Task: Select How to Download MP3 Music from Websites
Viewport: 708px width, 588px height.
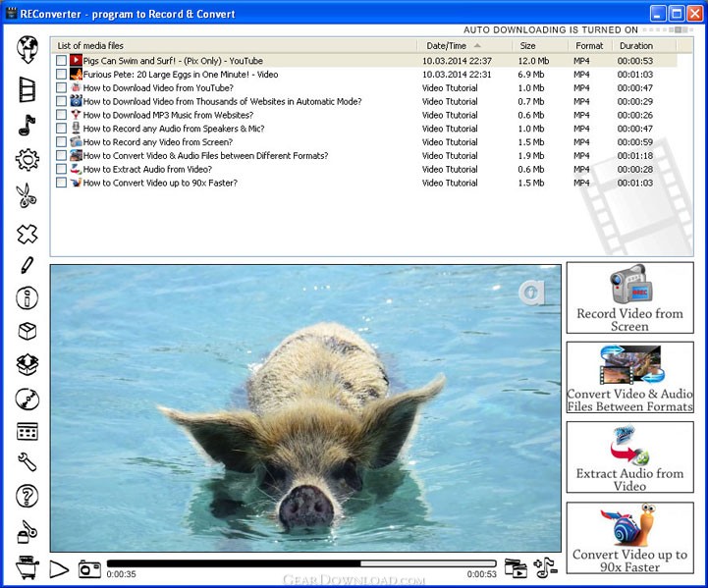Action: [364, 115]
